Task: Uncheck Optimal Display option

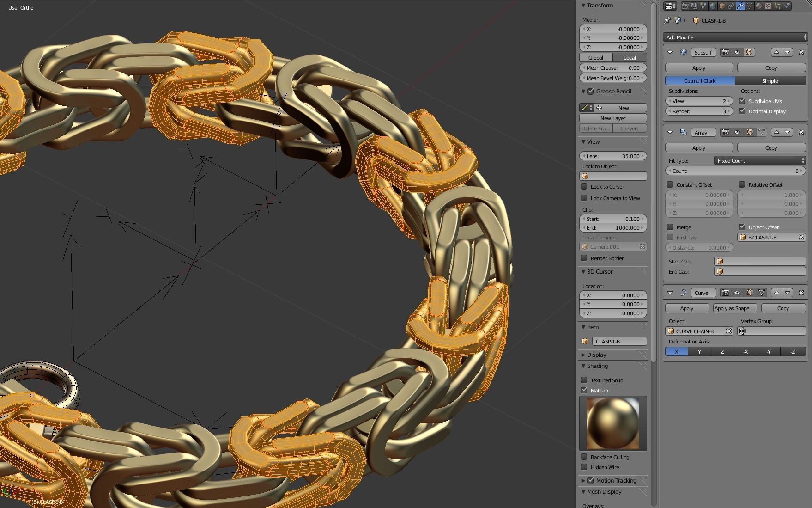Action: pyautogui.click(x=742, y=111)
